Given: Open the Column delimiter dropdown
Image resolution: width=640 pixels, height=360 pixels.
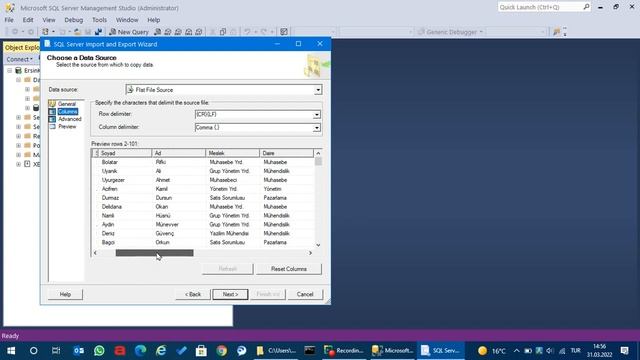Looking at the screenshot, I should pos(317,128).
